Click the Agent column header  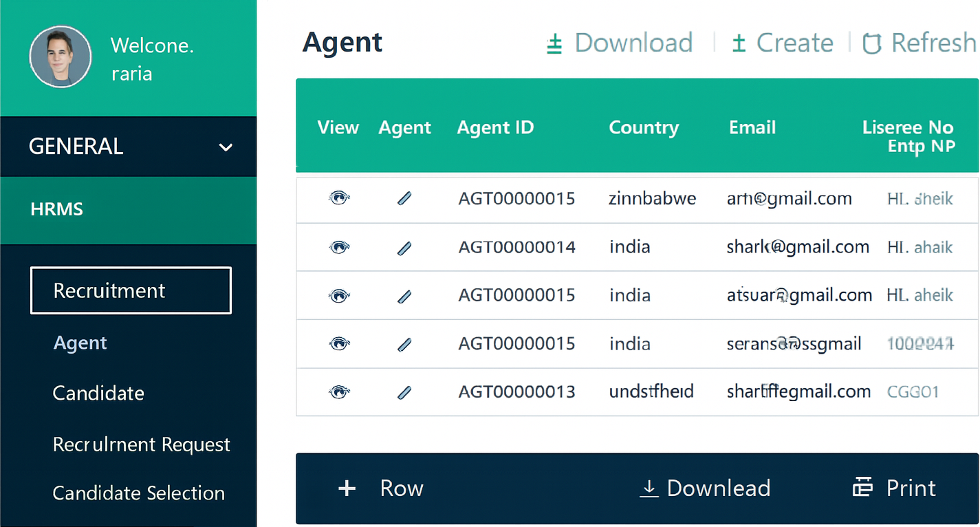[x=404, y=127]
